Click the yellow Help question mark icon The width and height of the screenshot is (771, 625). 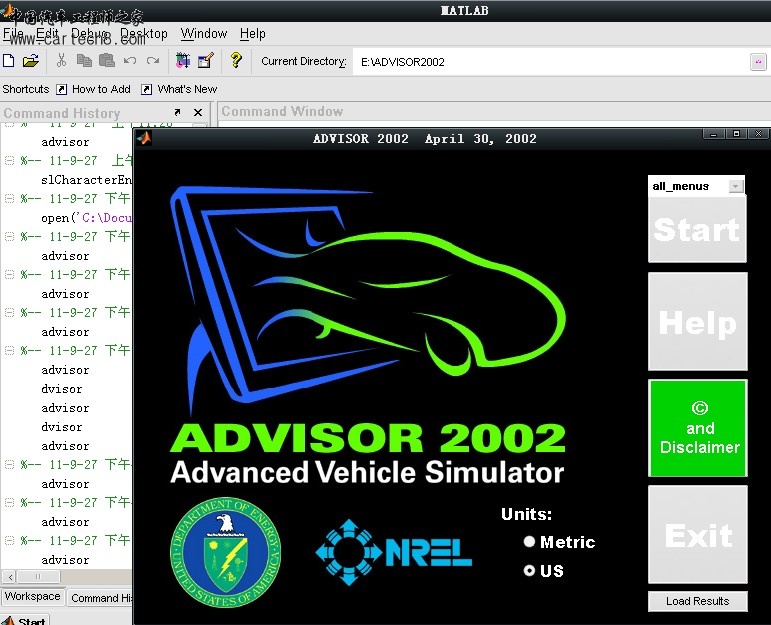click(x=236, y=60)
